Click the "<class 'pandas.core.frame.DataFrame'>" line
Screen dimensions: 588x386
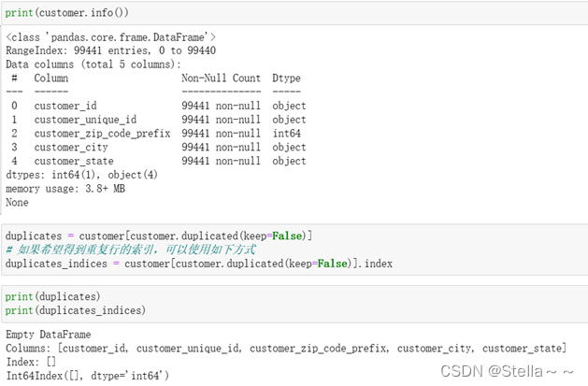click(x=111, y=37)
